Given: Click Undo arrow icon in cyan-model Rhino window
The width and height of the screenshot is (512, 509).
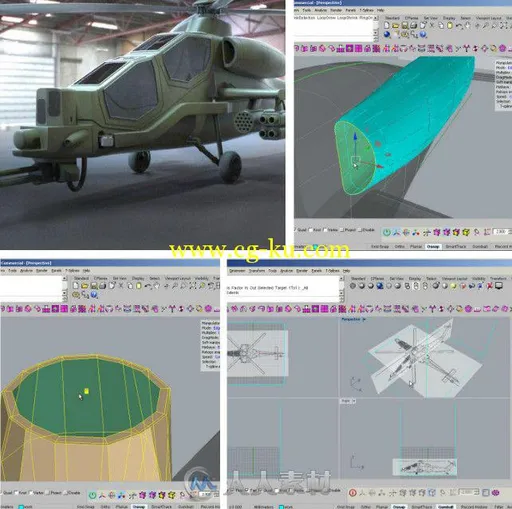Looking at the screenshot, I should (x=459, y=26).
